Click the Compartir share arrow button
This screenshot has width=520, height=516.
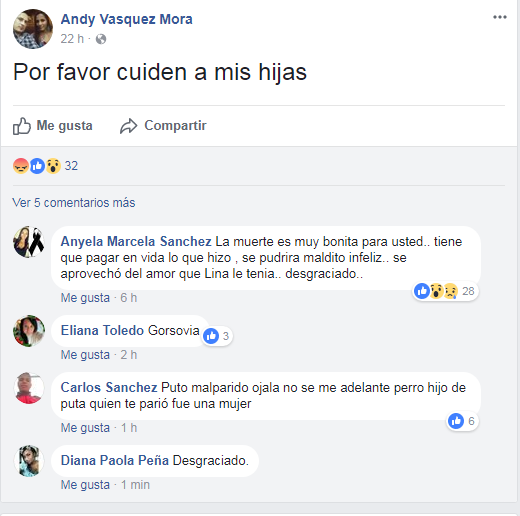coord(163,126)
